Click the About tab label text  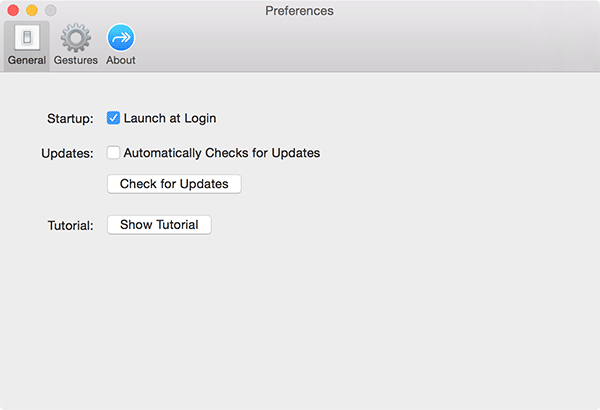121,60
